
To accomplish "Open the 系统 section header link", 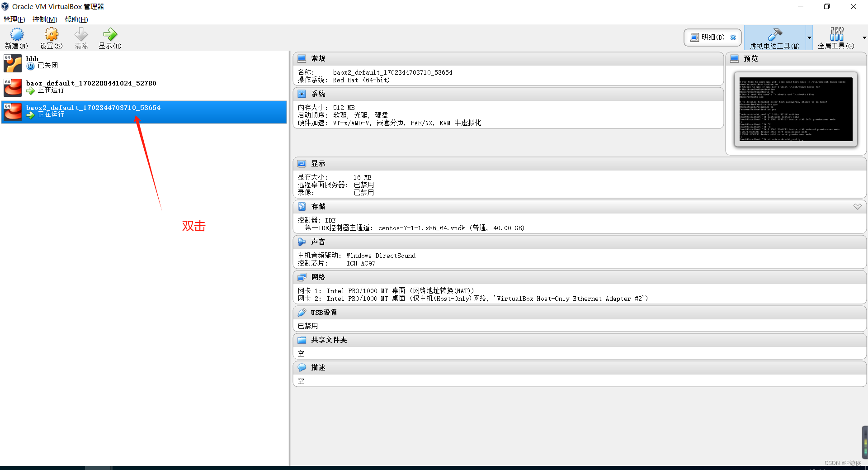I will tap(318, 94).
